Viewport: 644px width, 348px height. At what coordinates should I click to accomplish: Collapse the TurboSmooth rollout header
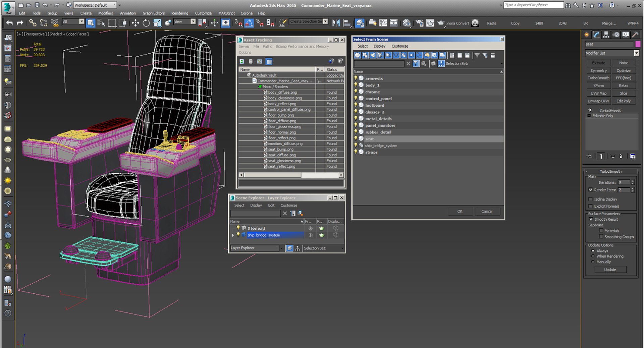[x=610, y=171]
